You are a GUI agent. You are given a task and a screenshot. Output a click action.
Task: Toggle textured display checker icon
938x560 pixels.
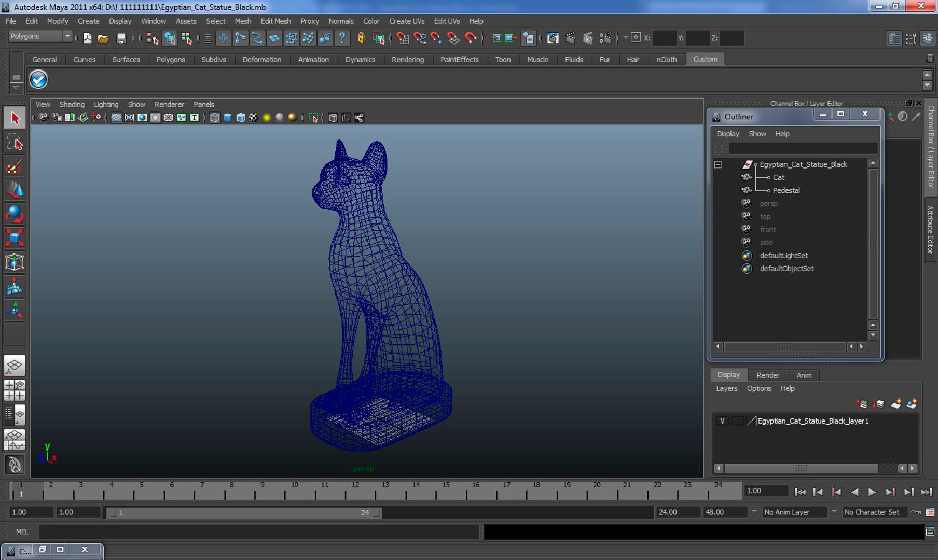pos(253,118)
